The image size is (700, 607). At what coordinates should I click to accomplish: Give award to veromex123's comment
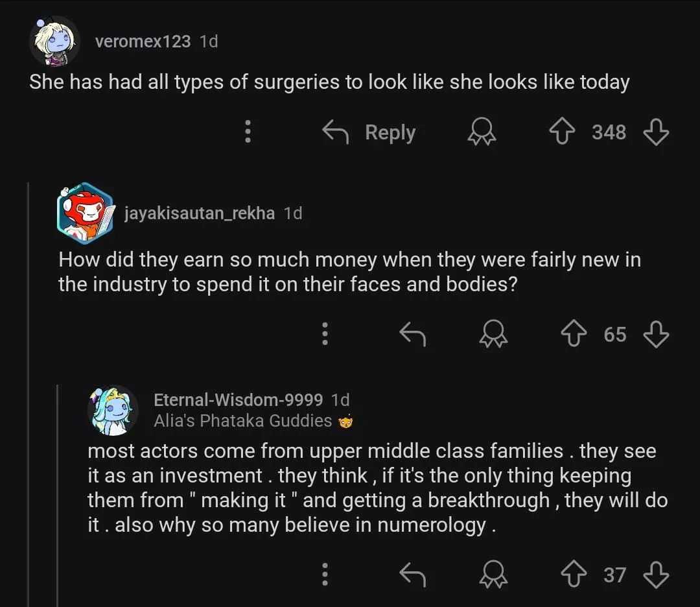482,133
